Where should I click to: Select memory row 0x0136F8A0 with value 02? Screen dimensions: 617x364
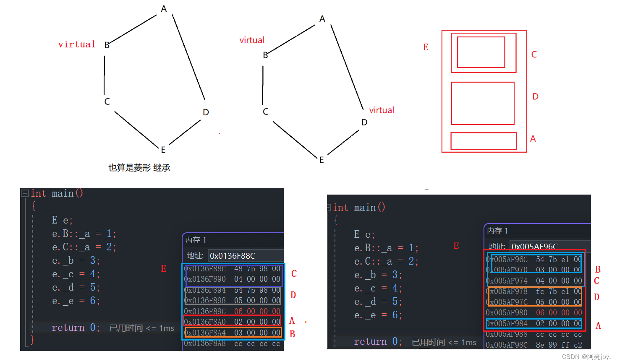pos(233,322)
